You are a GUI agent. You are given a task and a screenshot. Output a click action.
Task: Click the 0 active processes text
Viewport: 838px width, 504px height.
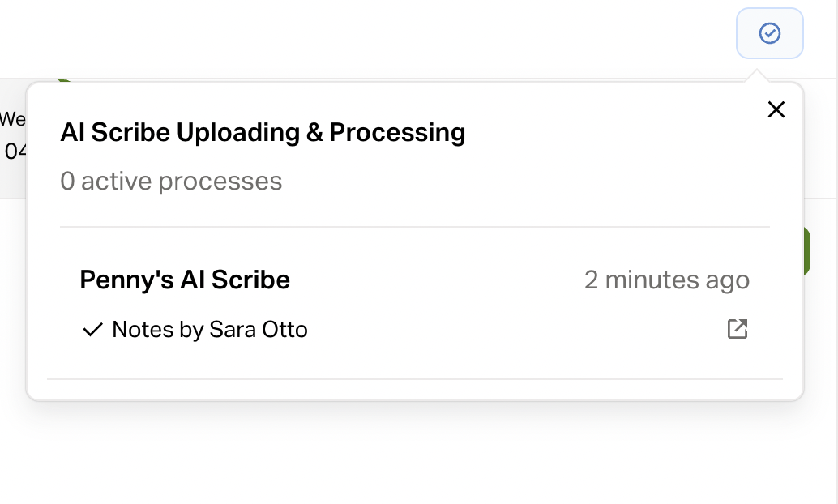171,181
